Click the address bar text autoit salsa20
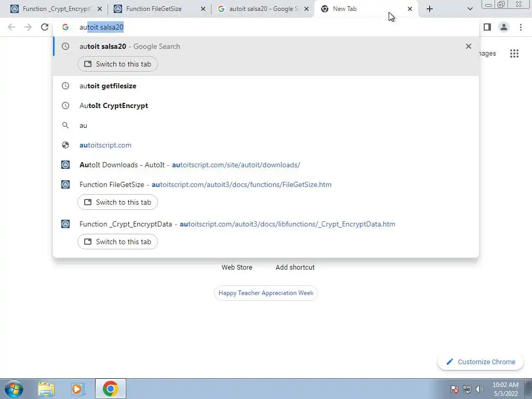This screenshot has width=532, height=399. [101, 27]
